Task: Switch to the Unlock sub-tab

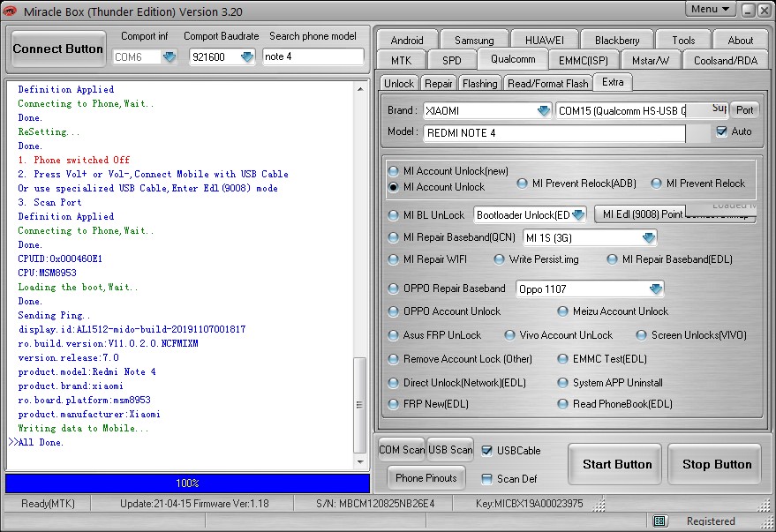Action: coord(399,84)
